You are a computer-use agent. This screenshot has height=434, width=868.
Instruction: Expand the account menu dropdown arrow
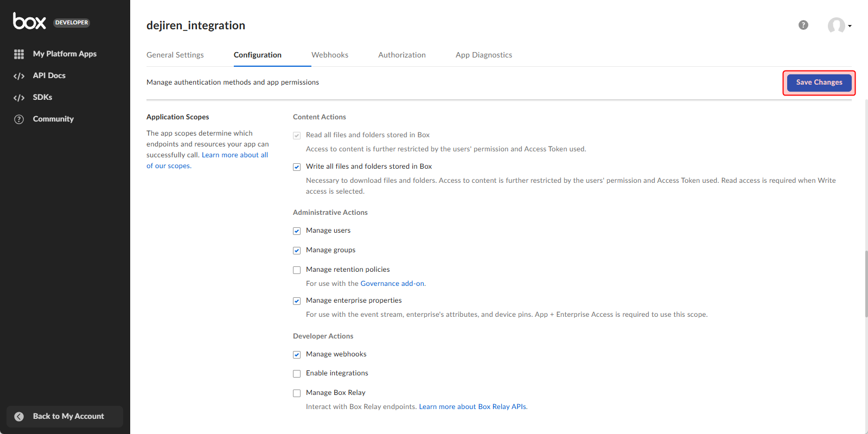(850, 25)
